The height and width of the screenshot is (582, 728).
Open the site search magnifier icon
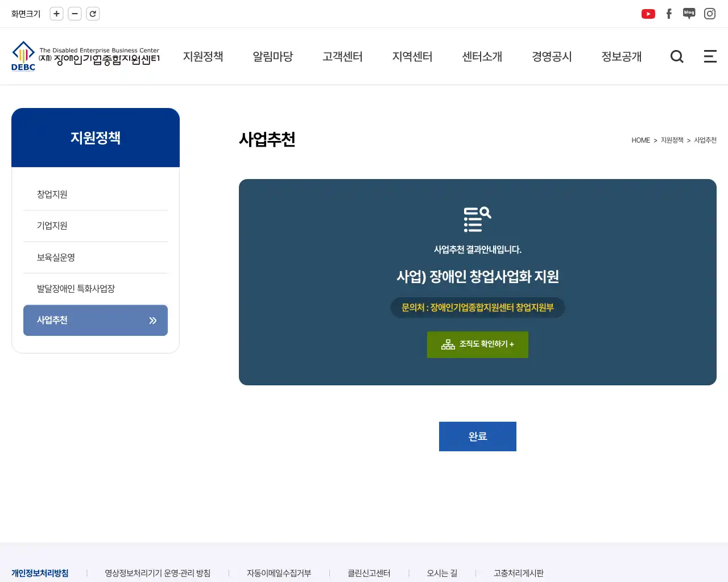[677, 56]
